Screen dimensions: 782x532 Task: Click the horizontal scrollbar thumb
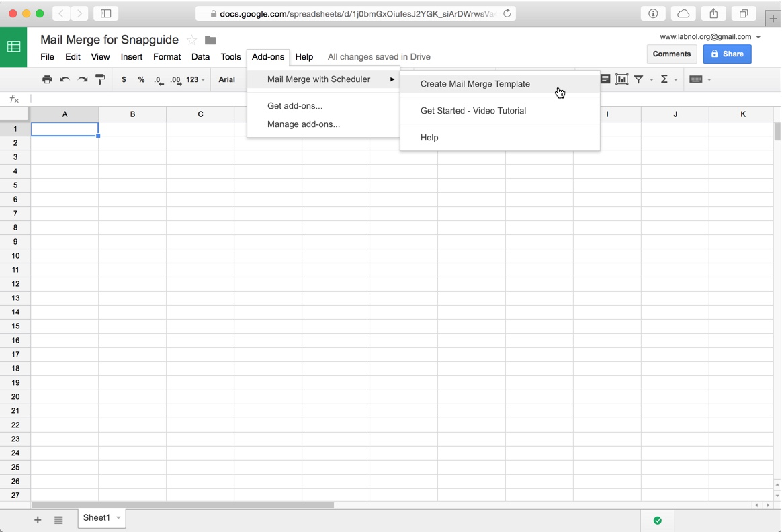point(183,505)
